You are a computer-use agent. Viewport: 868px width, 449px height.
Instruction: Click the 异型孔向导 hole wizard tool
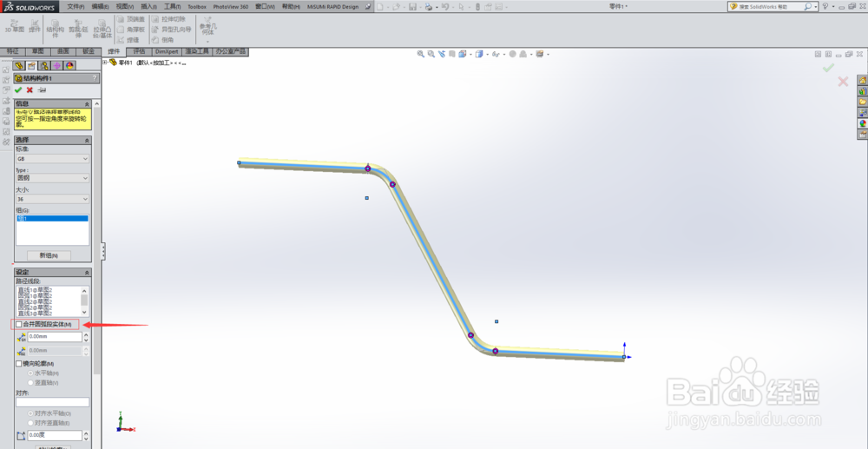point(172,30)
